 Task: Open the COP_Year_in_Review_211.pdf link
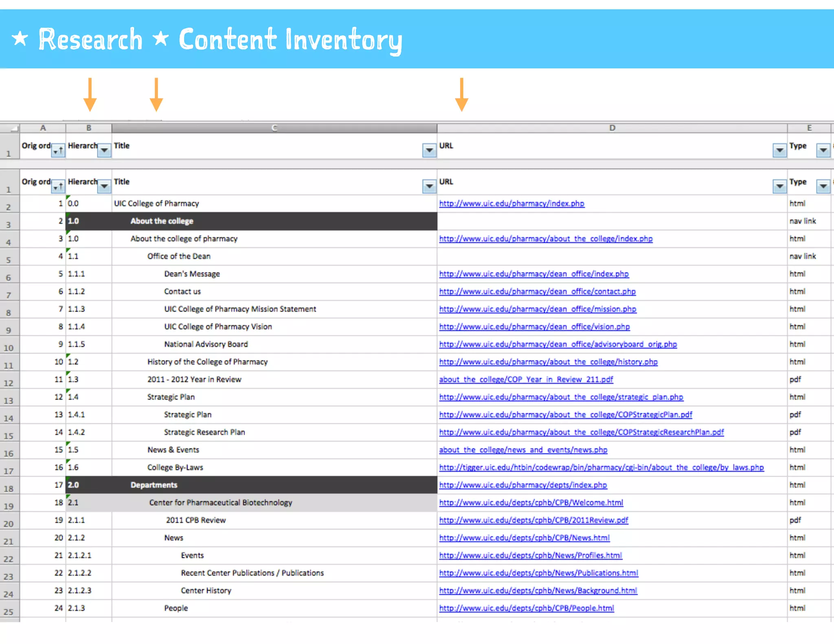(526, 379)
